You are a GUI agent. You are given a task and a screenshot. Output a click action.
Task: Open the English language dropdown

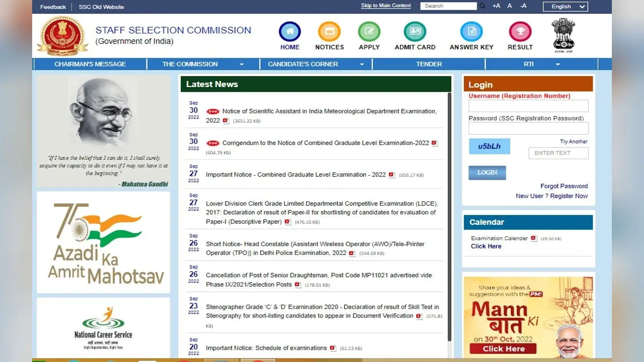(x=566, y=6)
